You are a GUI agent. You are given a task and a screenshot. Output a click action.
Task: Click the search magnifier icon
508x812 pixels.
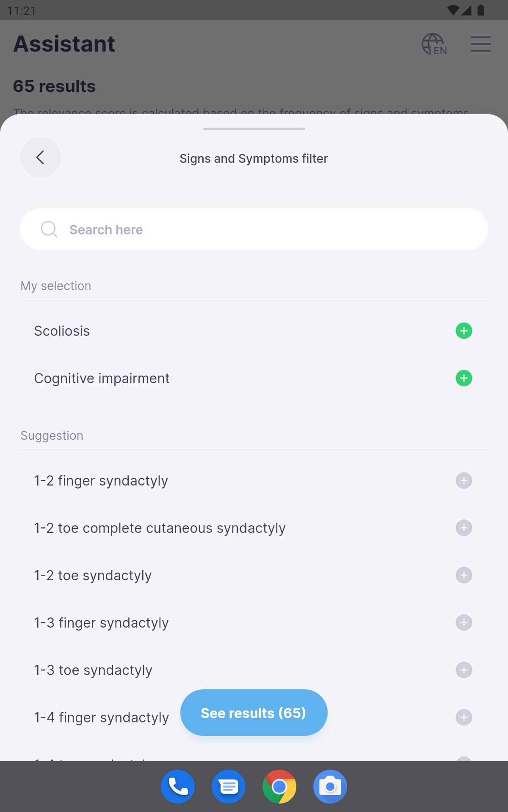click(x=49, y=229)
